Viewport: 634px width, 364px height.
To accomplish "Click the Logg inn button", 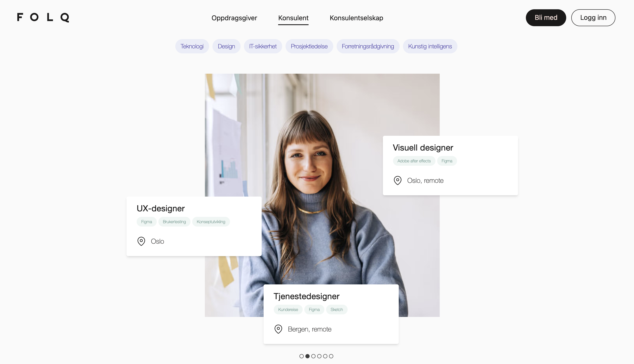I will pyautogui.click(x=593, y=18).
